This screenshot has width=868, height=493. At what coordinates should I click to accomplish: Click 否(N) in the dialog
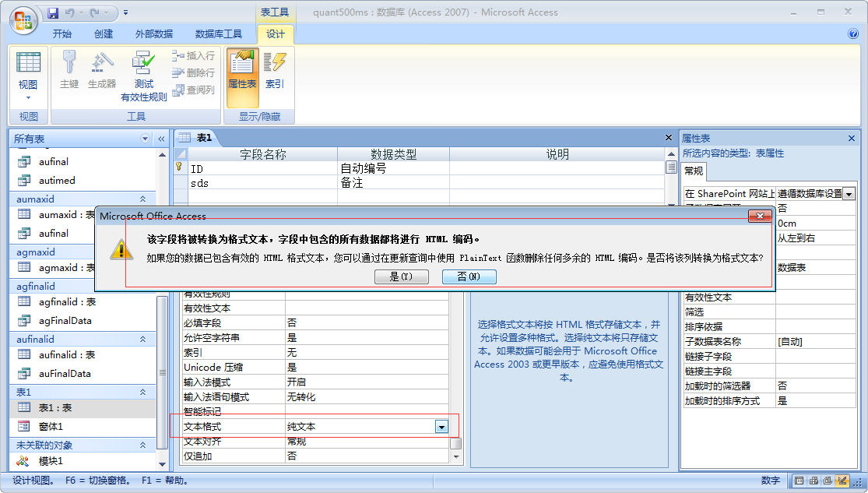[469, 276]
